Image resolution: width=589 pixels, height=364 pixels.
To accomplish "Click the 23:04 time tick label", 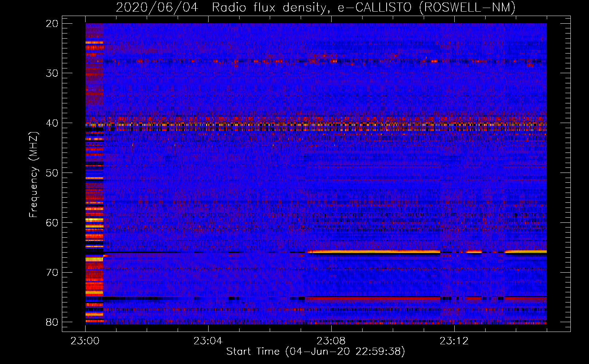I will 208,341.
